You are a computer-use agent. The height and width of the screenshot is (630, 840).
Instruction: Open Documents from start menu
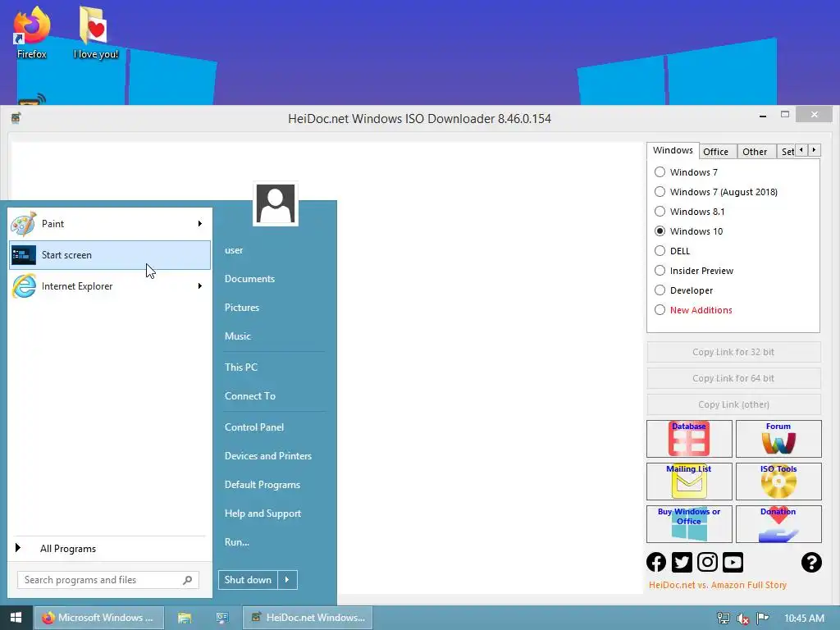point(249,279)
